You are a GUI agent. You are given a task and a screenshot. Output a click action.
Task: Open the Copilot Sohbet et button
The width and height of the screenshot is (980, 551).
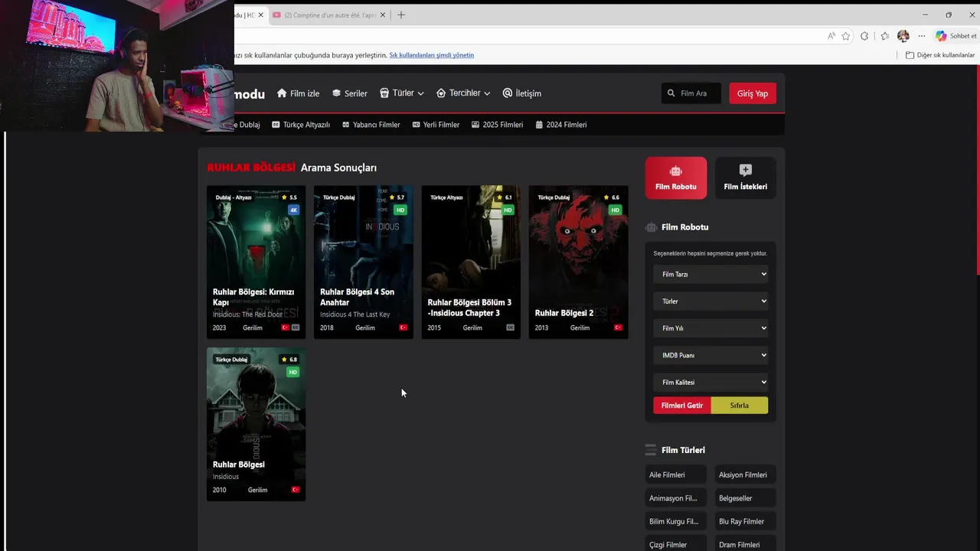click(x=956, y=36)
